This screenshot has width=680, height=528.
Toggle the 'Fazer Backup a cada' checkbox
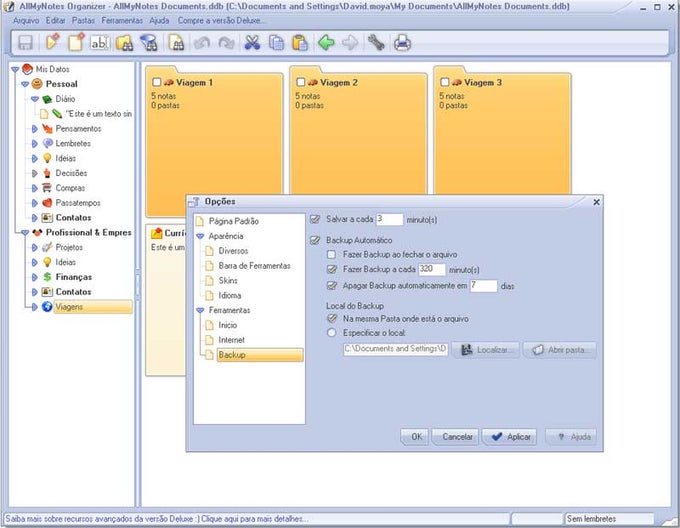coord(332,269)
